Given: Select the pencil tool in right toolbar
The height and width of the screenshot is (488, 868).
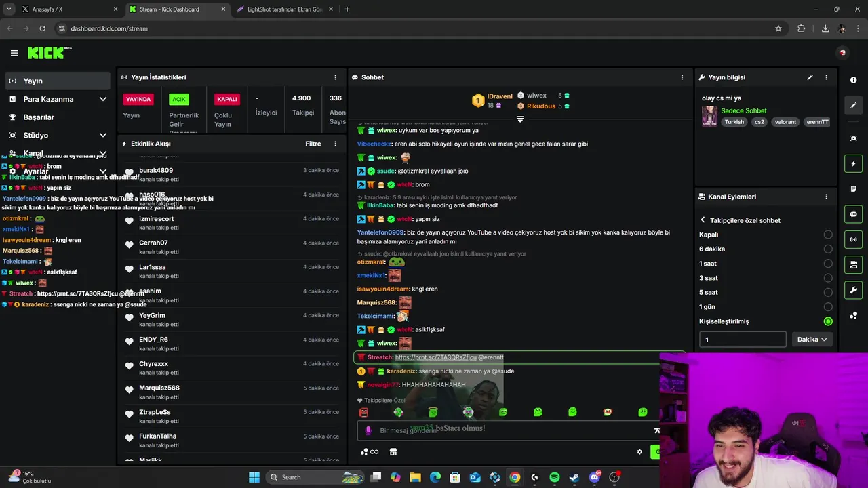Looking at the screenshot, I should (x=853, y=105).
